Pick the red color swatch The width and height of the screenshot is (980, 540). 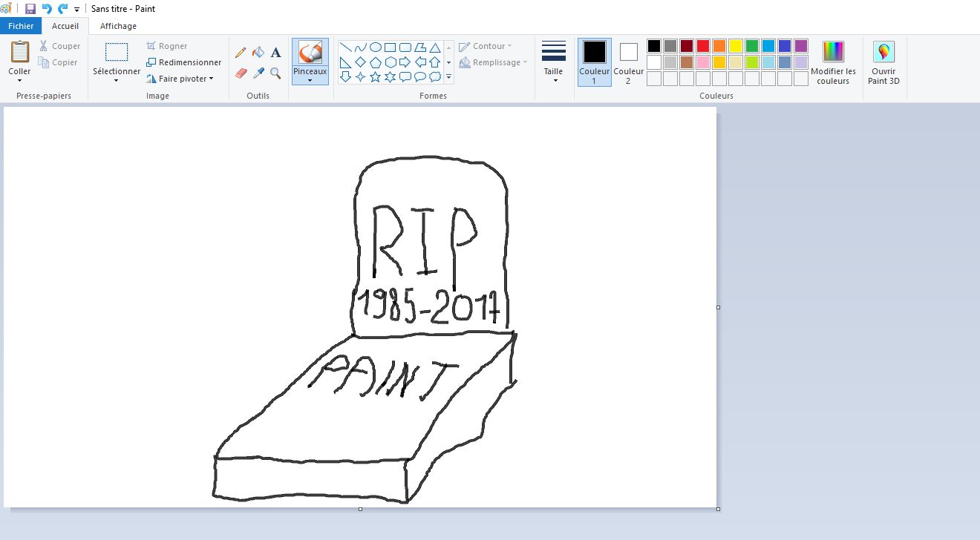pyautogui.click(x=703, y=46)
